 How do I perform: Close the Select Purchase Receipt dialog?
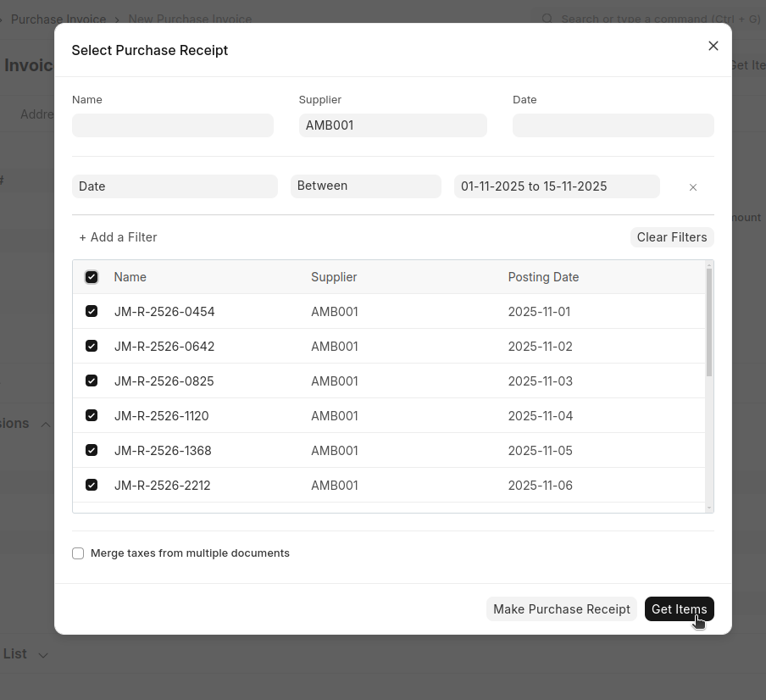[713, 46]
